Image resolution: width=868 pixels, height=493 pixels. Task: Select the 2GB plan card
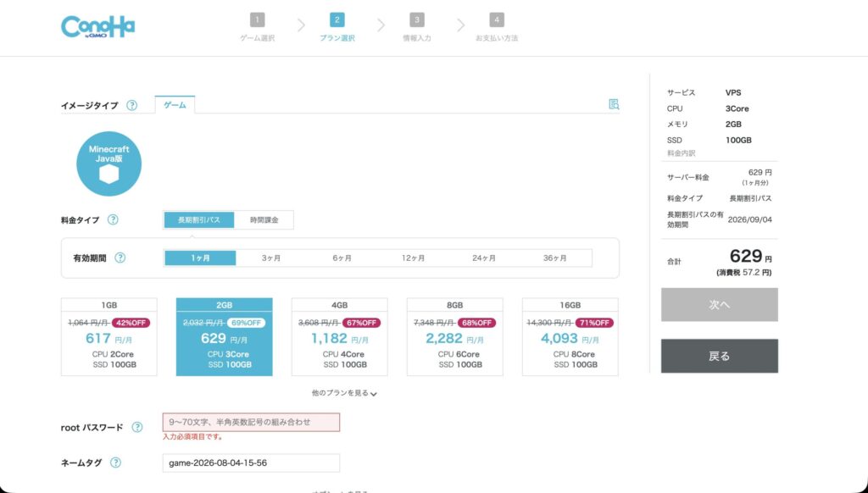coord(224,337)
